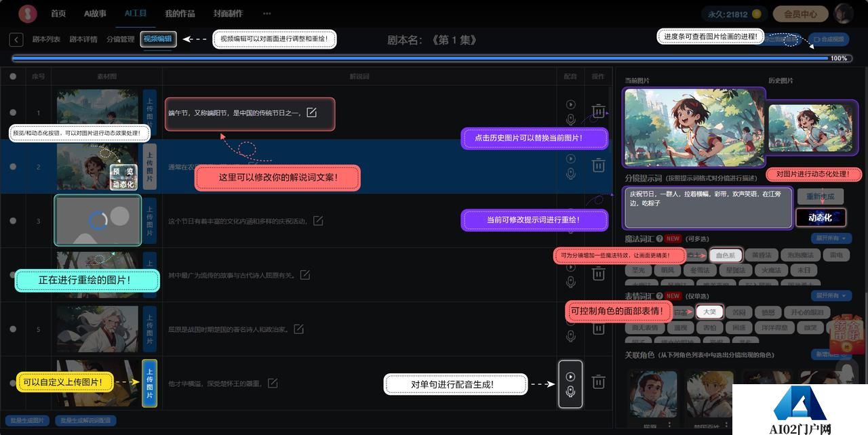Open the AI故事 nav item

pyautogui.click(x=96, y=14)
